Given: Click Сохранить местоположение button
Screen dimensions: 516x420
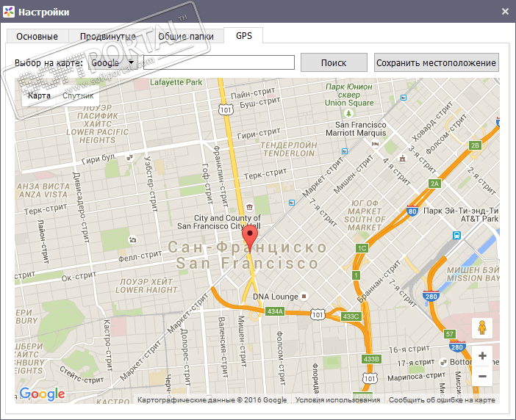Looking at the screenshot, I should coord(437,62).
